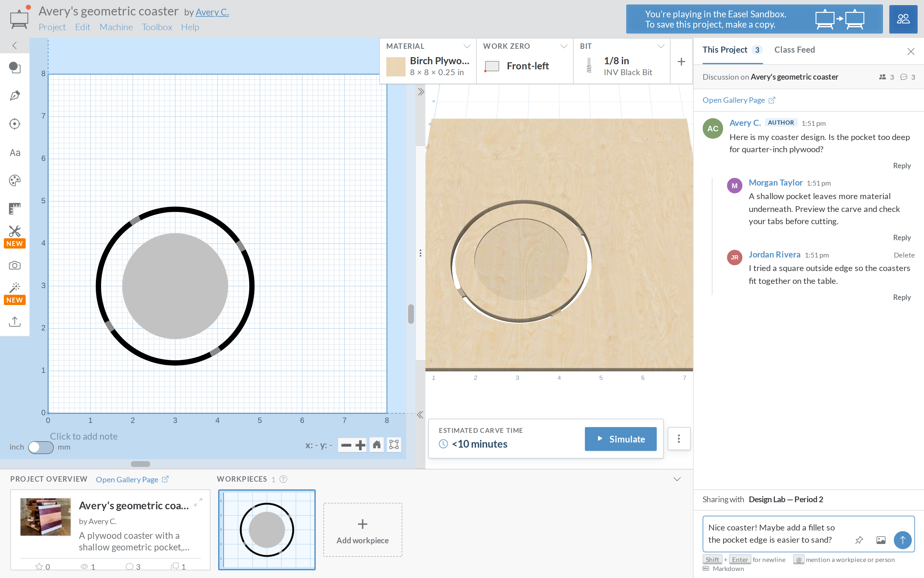Switch to the Class Feed tab
The width and height of the screenshot is (924, 578).
pos(794,50)
